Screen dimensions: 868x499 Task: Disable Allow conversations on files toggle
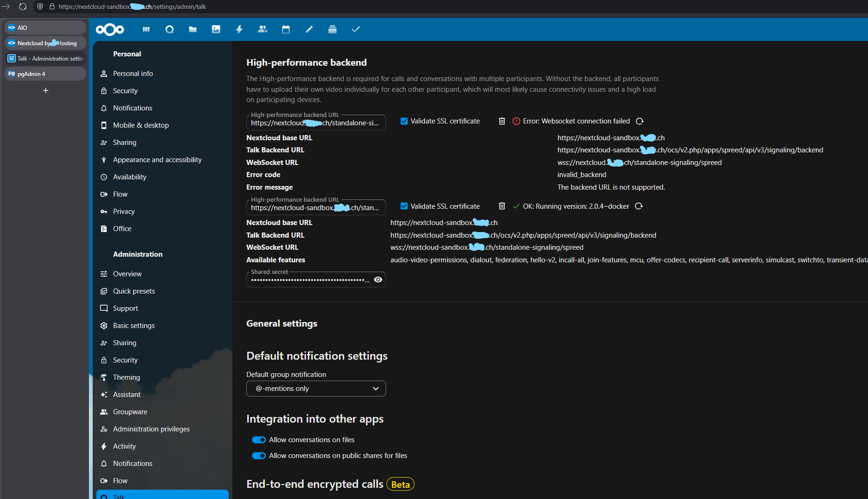[259, 440]
